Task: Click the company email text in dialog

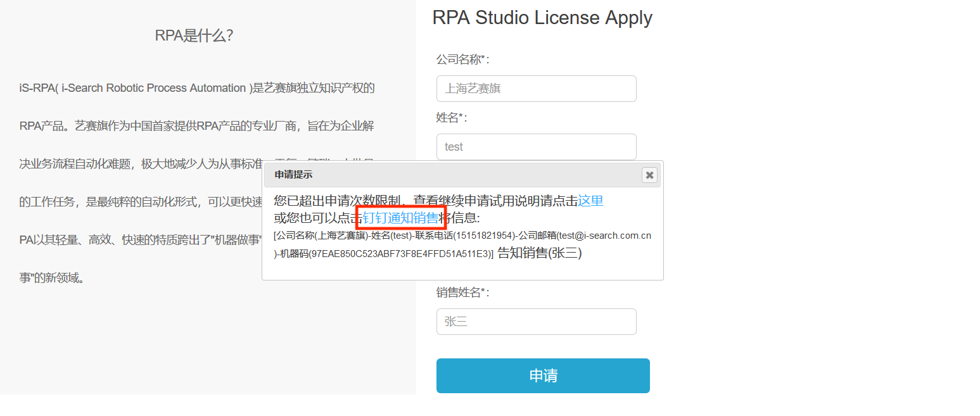Action: [x=585, y=236]
